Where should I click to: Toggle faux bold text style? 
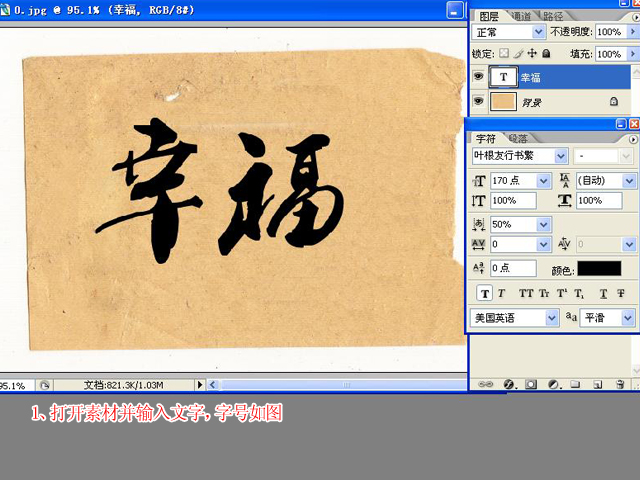click(x=485, y=294)
